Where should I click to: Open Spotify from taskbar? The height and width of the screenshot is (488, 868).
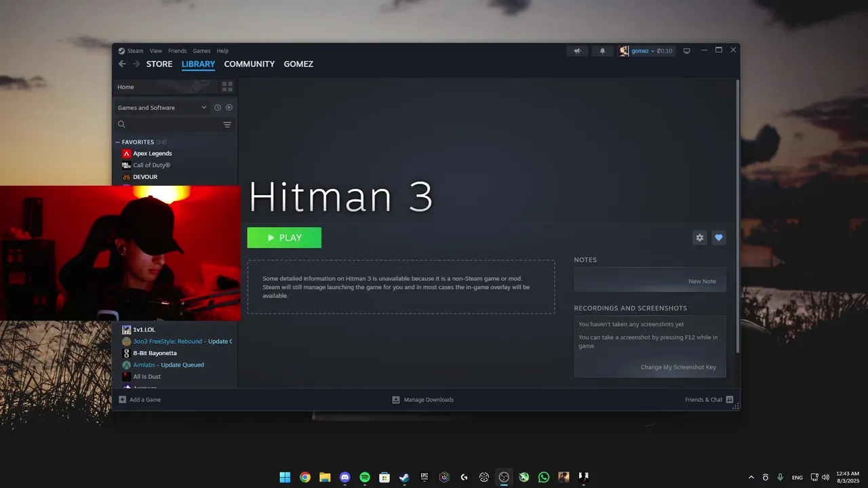(365, 477)
